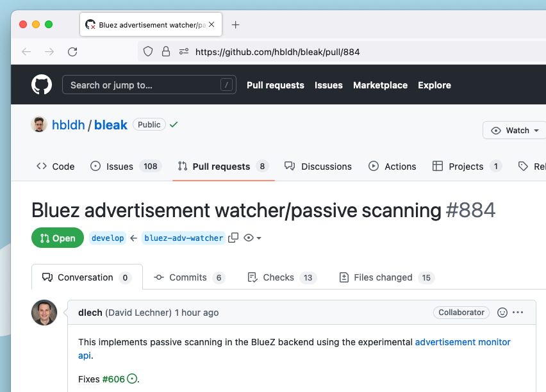Screen dimensions: 546x392
Task: Click the browser back arrow
Action: [26, 52]
